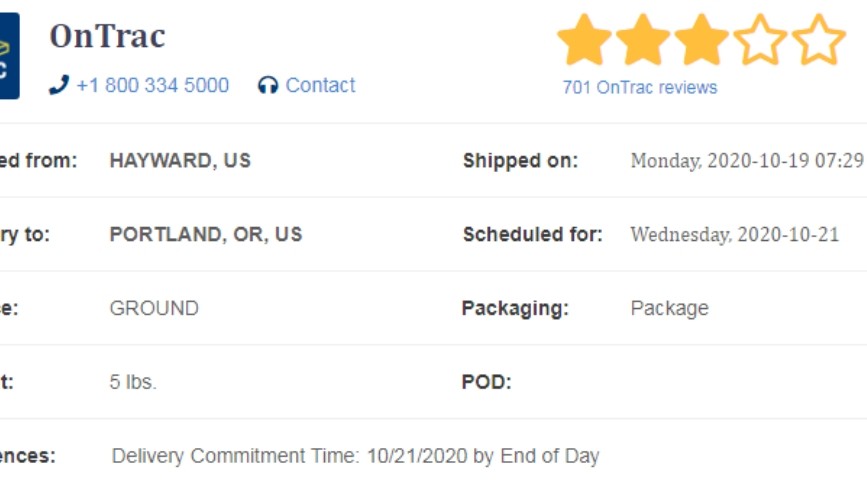This screenshot has width=867, height=487.
Task: Open 701 OnTrac reviews link
Action: (640, 87)
